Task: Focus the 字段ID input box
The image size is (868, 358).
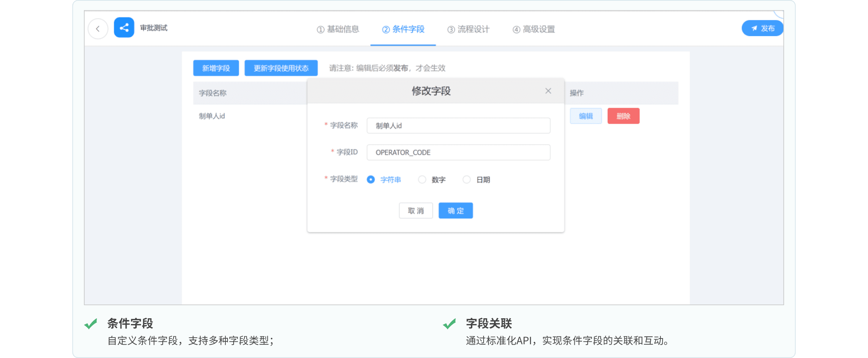Action: [458, 153]
